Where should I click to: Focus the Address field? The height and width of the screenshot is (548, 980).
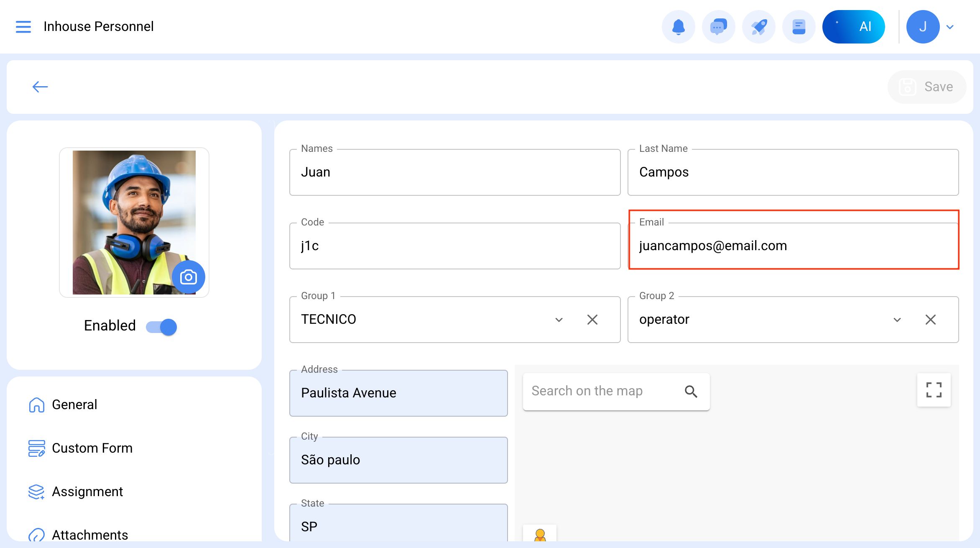pyautogui.click(x=398, y=393)
